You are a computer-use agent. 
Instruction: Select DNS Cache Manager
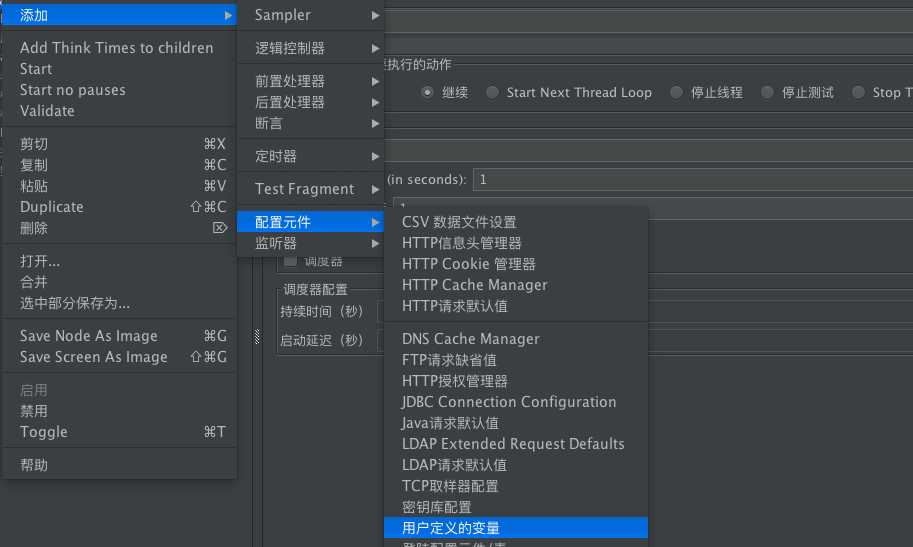click(516, 339)
